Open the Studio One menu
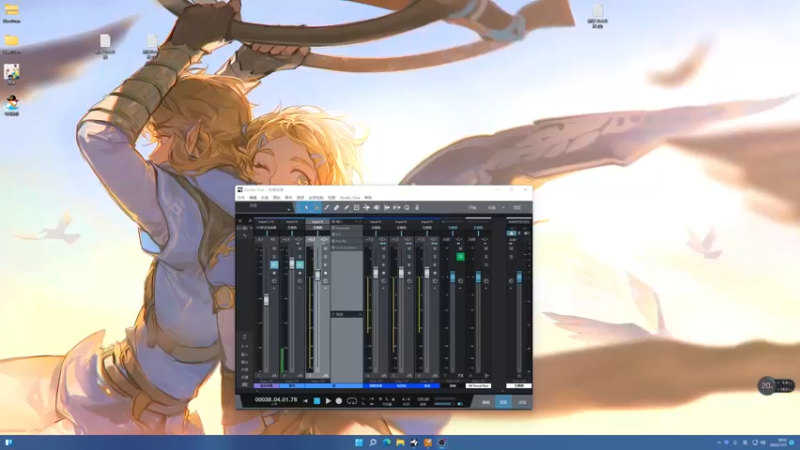Viewport: 800px width, 450px height. click(350, 197)
